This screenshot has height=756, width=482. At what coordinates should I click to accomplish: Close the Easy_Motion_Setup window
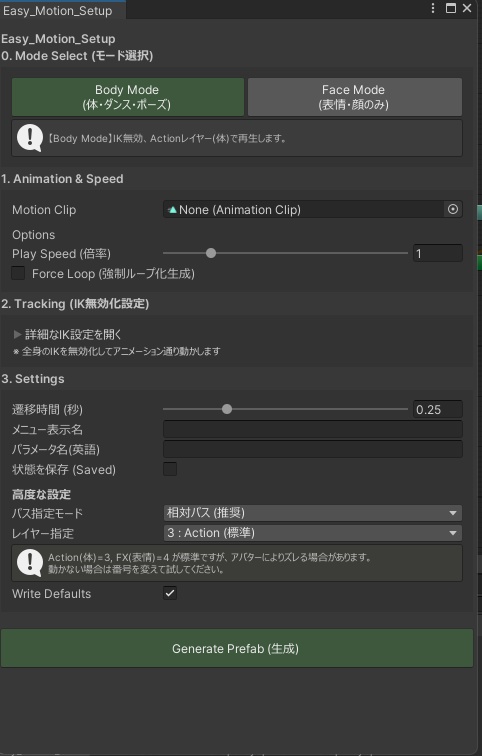tap(467, 8)
